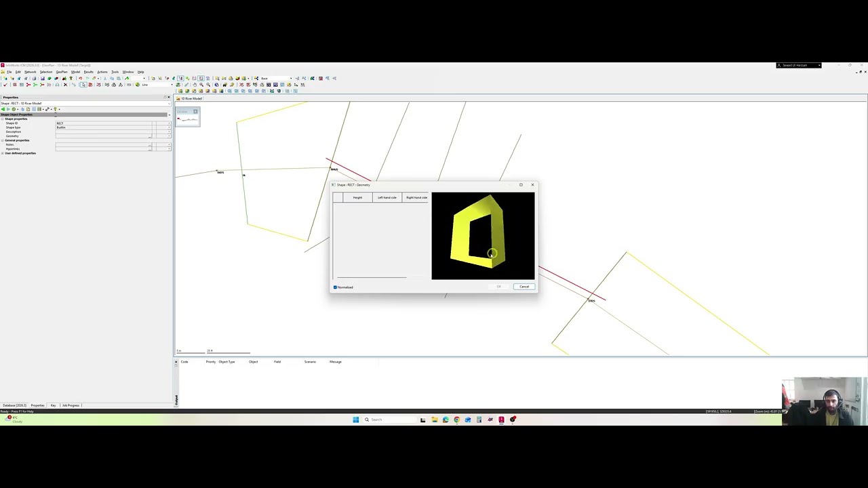
Task: Click the Height column header
Action: tap(357, 197)
